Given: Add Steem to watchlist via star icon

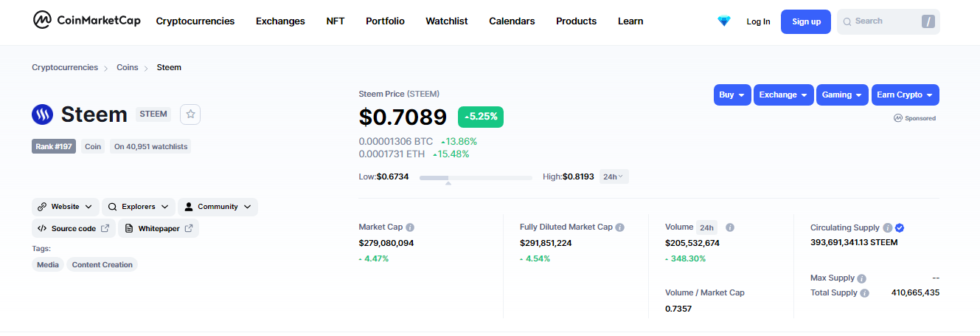Looking at the screenshot, I should pos(190,114).
